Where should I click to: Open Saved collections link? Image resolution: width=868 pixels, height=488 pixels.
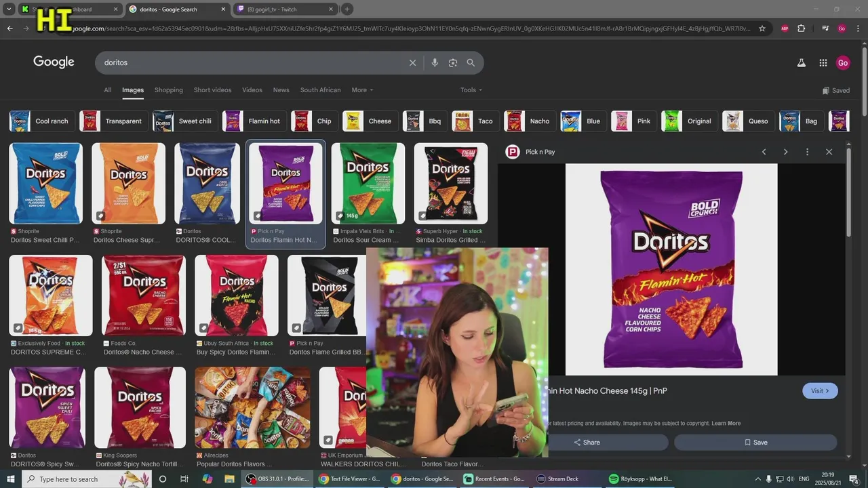(835, 91)
